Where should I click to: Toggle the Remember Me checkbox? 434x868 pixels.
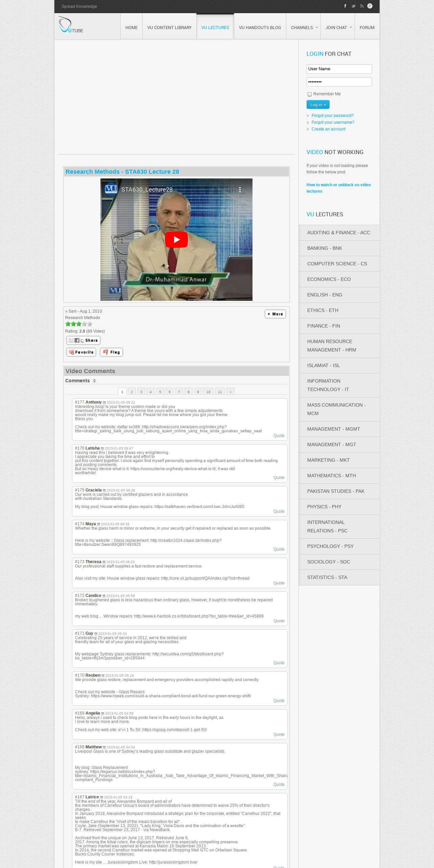pyautogui.click(x=309, y=94)
